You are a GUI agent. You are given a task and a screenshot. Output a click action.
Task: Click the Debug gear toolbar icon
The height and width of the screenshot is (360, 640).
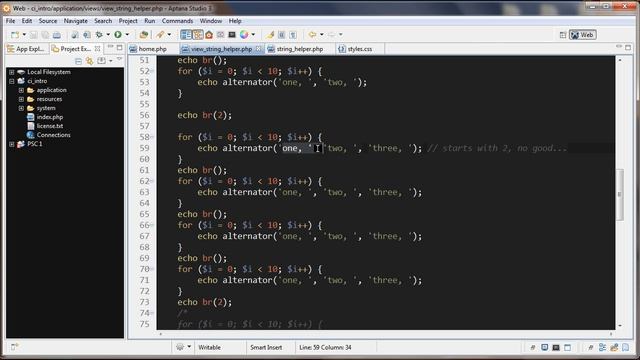(99, 35)
